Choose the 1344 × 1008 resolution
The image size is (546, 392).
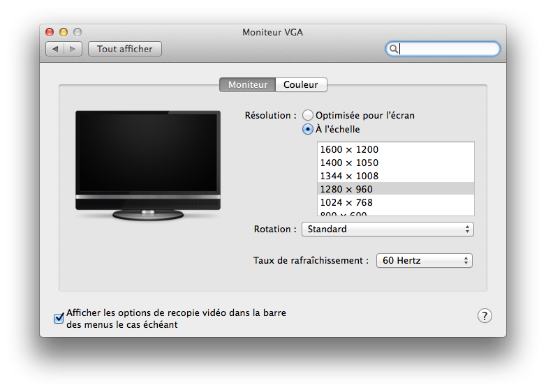(396, 176)
